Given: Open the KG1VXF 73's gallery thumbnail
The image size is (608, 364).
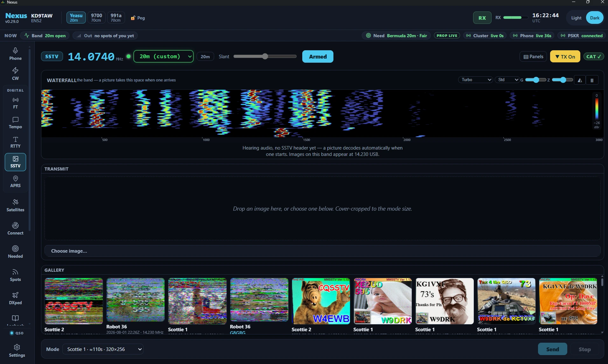Looking at the screenshot, I should pyautogui.click(x=444, y=301).
